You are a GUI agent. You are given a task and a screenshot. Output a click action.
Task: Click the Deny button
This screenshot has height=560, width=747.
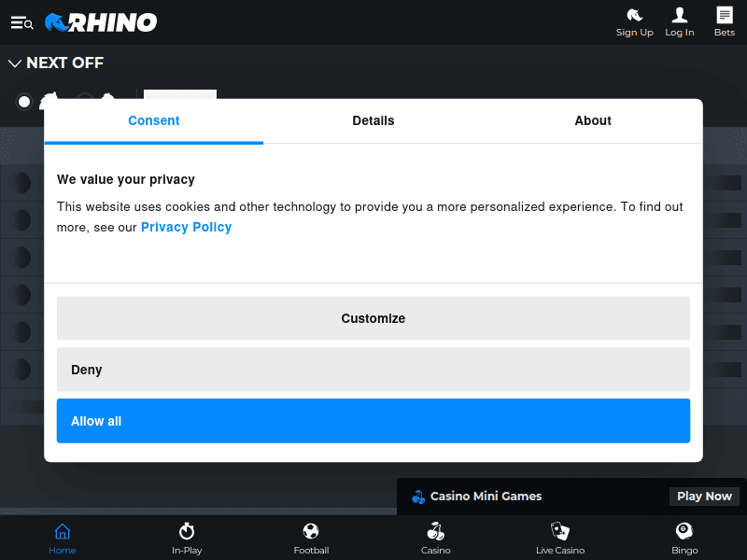pyautogui.click(x=373, y=370)
